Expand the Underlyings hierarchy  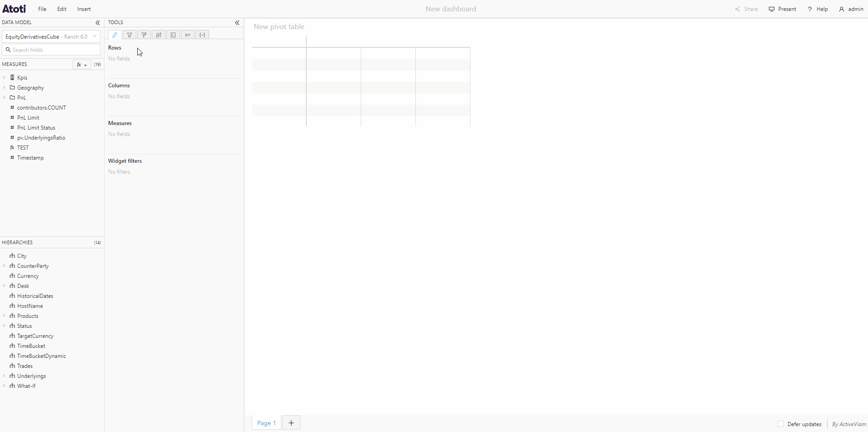[5, 376]
